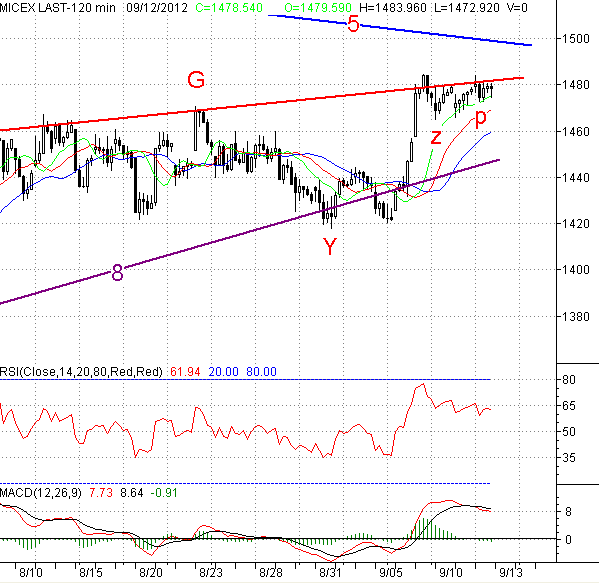Image resolution: width=599 pixels, height=584 pixels.
Task: Click the red p label near latest candles
Action: [x=481, y=119]
